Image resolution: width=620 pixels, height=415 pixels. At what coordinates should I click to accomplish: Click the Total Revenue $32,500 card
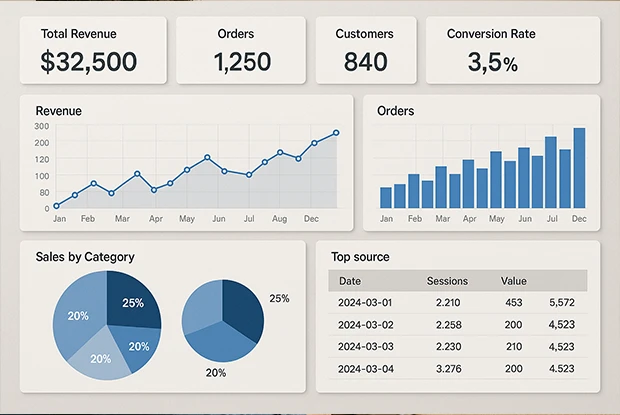[x=89, y=51]
